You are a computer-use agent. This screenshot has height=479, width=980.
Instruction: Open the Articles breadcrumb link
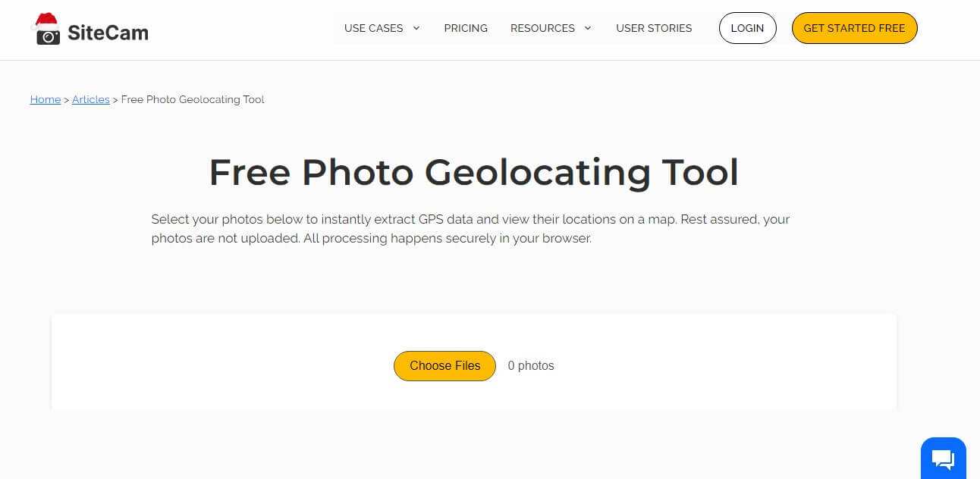[90, 99]
